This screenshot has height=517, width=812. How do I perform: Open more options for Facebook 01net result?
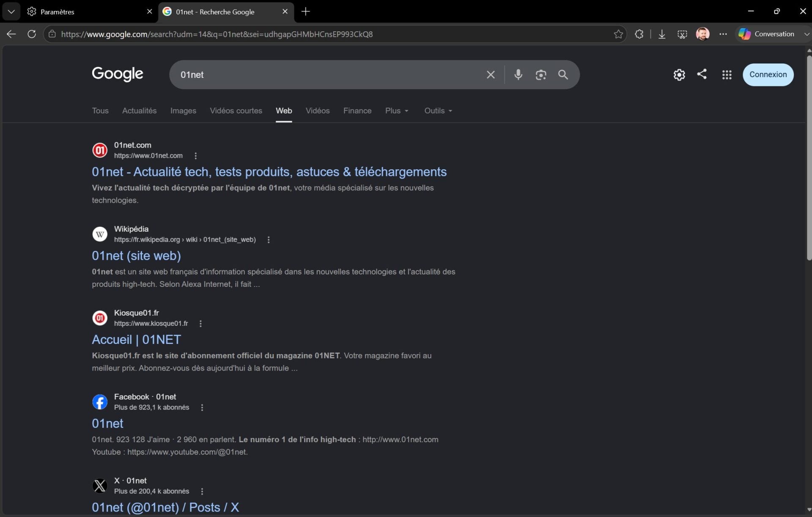click(x=202, y=407)
